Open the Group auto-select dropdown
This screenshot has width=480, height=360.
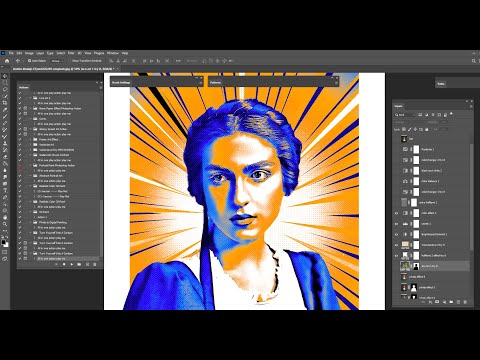pyautogui.click(x=57, y=61)
